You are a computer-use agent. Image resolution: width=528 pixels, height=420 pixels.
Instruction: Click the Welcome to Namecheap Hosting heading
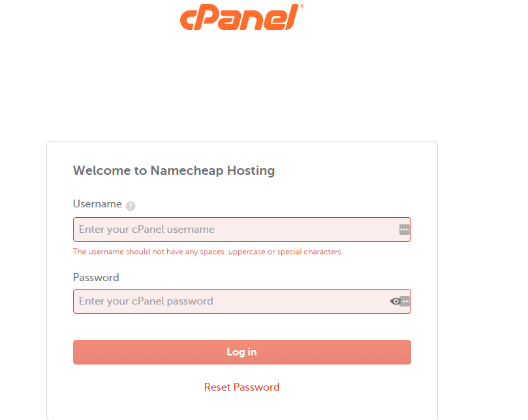(x=174, y=171)
